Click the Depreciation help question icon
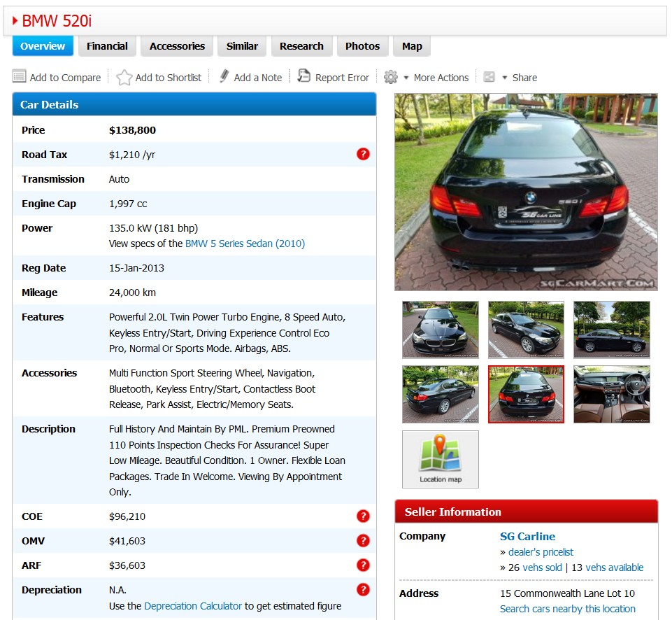672x620 pixels. [x=363, y=589]
